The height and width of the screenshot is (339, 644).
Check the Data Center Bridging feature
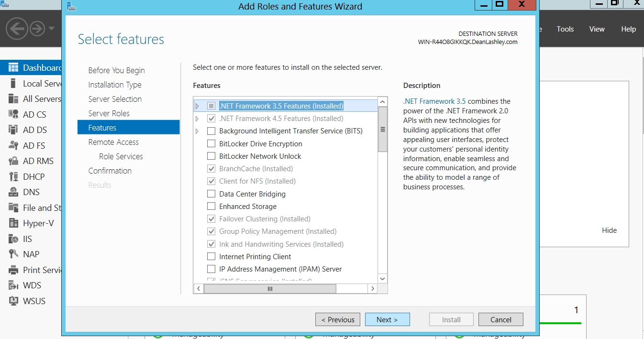[x=211, y=194]
